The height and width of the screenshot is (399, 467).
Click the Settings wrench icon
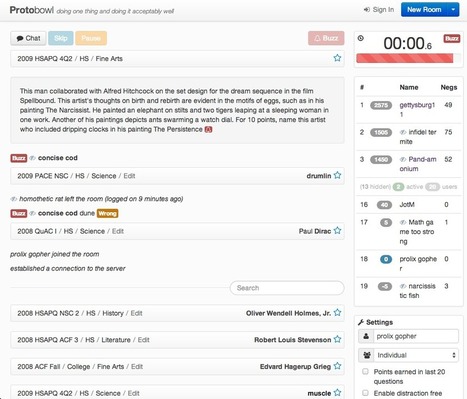pos(361,322)
